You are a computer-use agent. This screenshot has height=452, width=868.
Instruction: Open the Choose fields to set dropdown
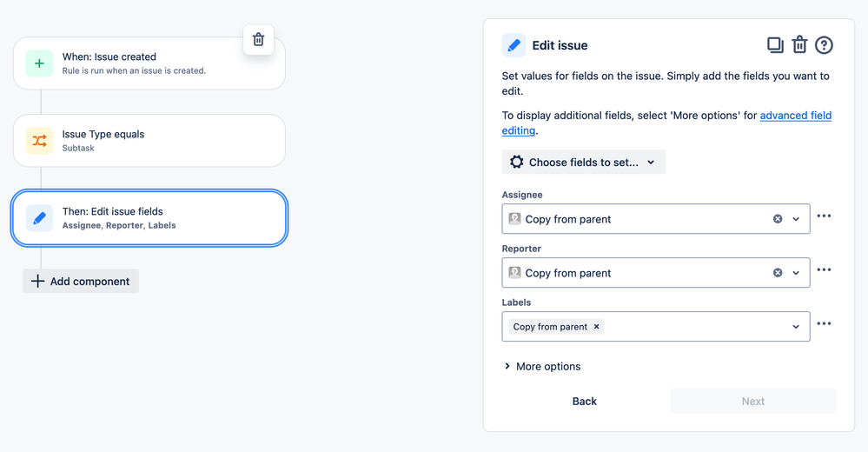coord(584,163)
